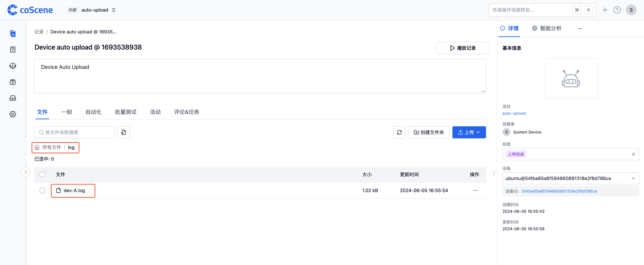Click the 大小 column header
644x265 pixels.
coord(367,174)
